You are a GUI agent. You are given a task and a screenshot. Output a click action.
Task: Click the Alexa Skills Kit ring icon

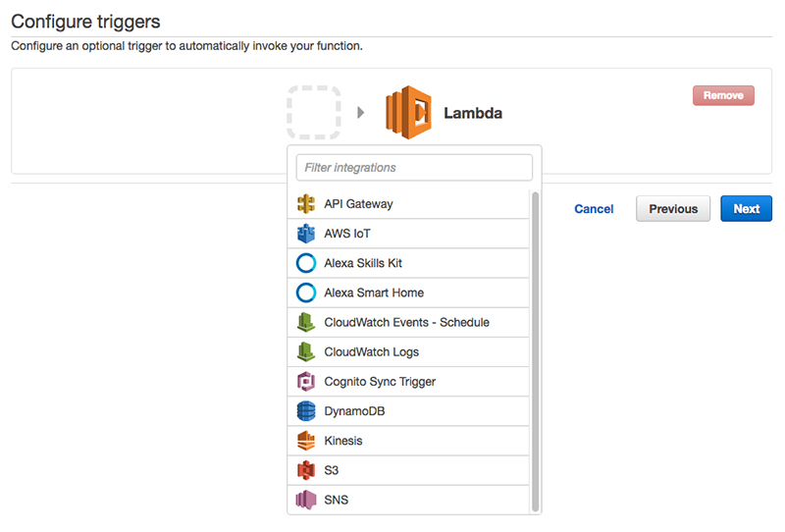(306, 263)
